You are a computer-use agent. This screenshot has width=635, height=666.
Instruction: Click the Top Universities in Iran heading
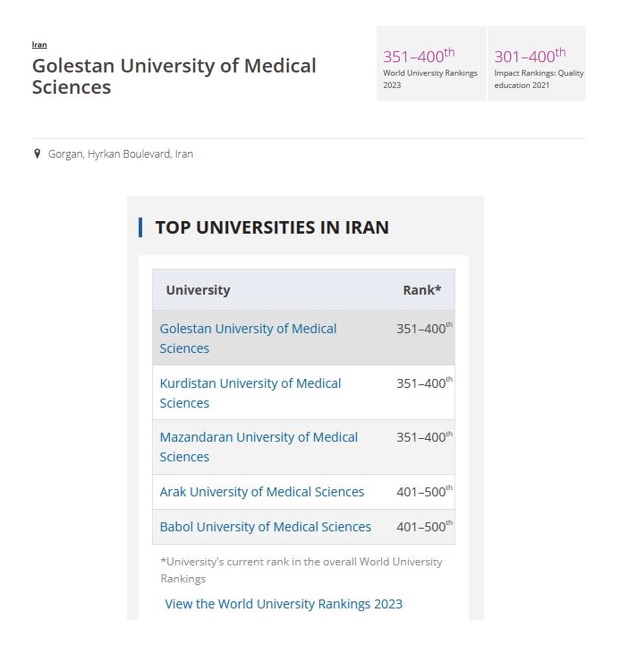point(272,227)
